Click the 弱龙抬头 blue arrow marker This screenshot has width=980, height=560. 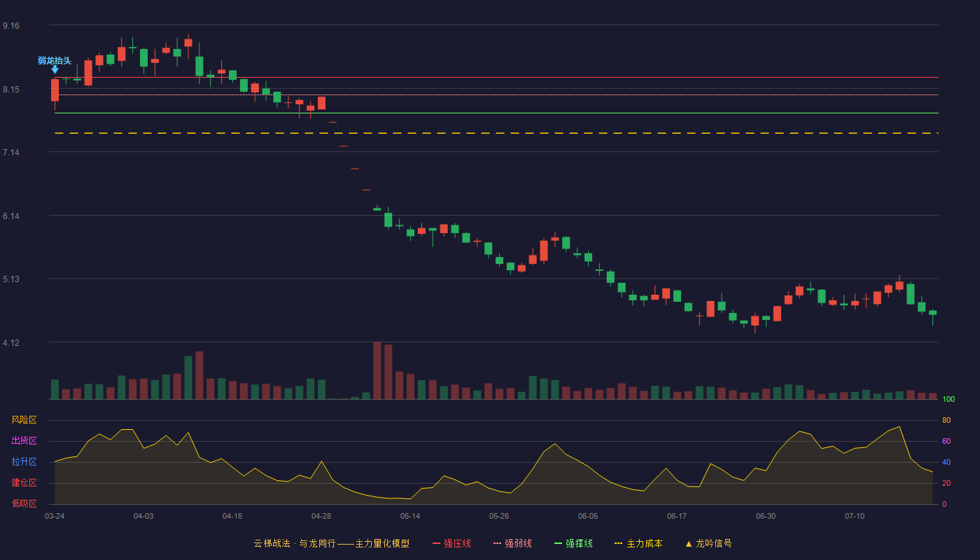(x=55, y=70)
